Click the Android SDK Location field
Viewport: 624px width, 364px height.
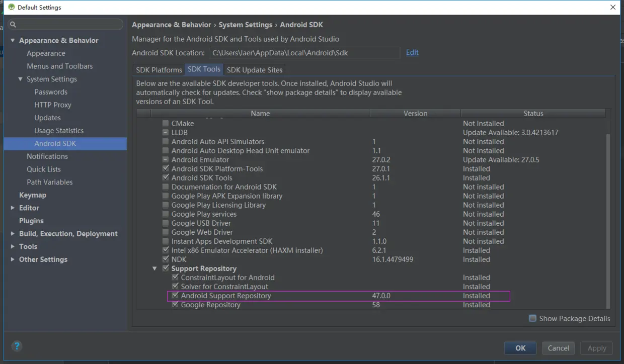[304, 52]
